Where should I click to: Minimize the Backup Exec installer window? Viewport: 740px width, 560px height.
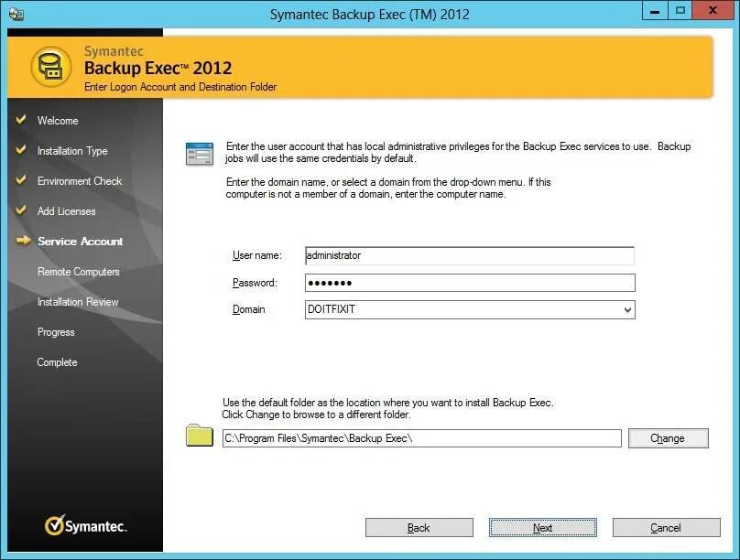pos(655,10)
